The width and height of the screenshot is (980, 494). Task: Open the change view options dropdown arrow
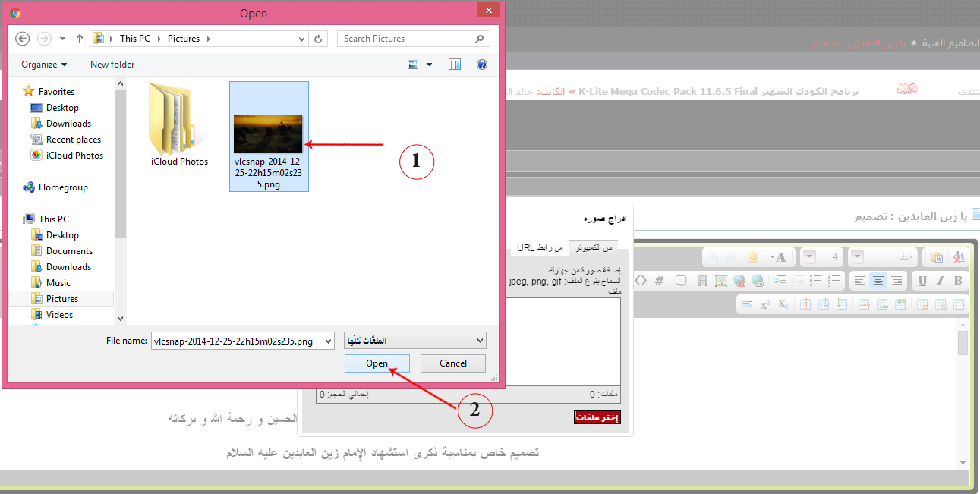(x=429, y=65)
